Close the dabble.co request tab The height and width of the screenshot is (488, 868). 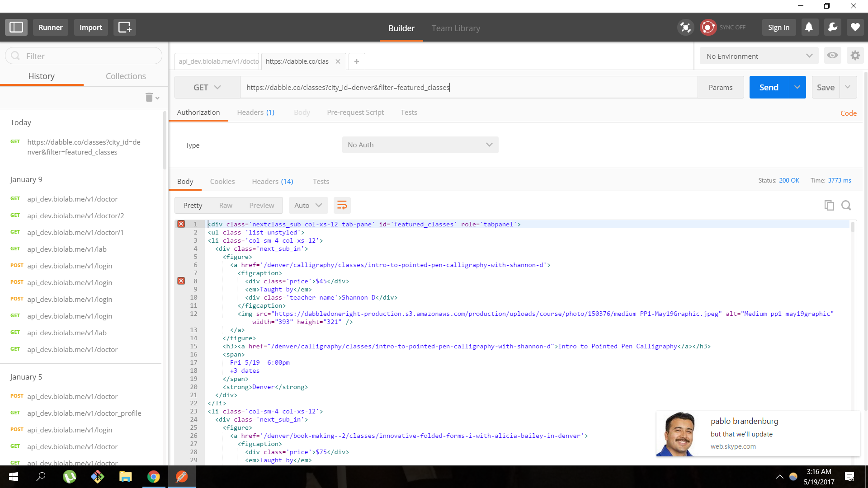point(338,61)
